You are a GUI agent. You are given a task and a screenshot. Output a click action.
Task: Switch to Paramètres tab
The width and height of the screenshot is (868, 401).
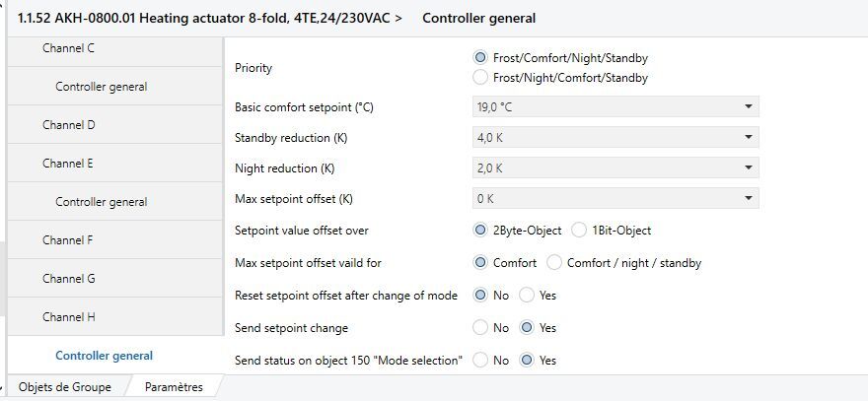(174, 387)
